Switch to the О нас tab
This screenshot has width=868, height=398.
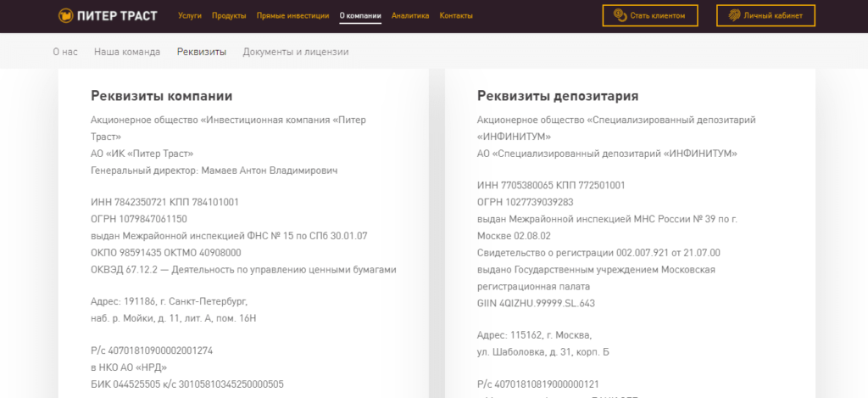pyautogui.click(x=65, y=52)
